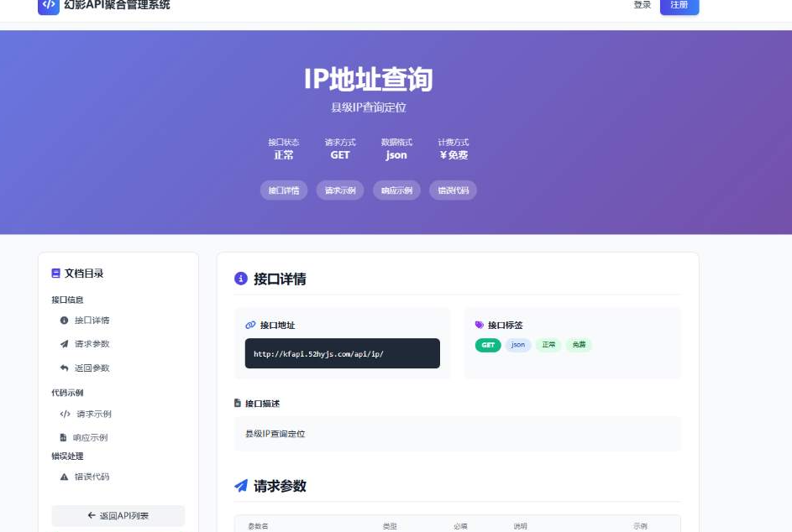The image size is (792, 532).
Task: Click the 幻影API聚合管理系统 site title
Action: [118, 5]
